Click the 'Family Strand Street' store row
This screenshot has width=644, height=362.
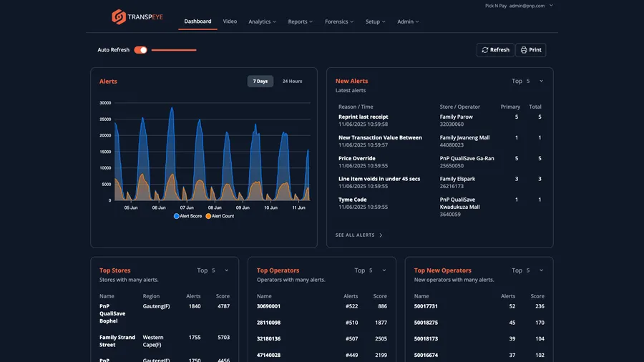(x=165, y=341)
